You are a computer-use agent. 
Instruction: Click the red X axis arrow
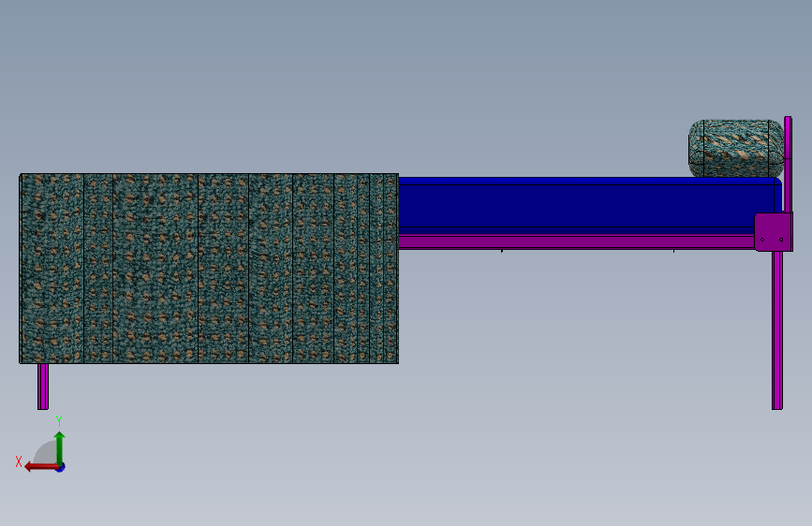pyautogui.click(x=42, y=467)
